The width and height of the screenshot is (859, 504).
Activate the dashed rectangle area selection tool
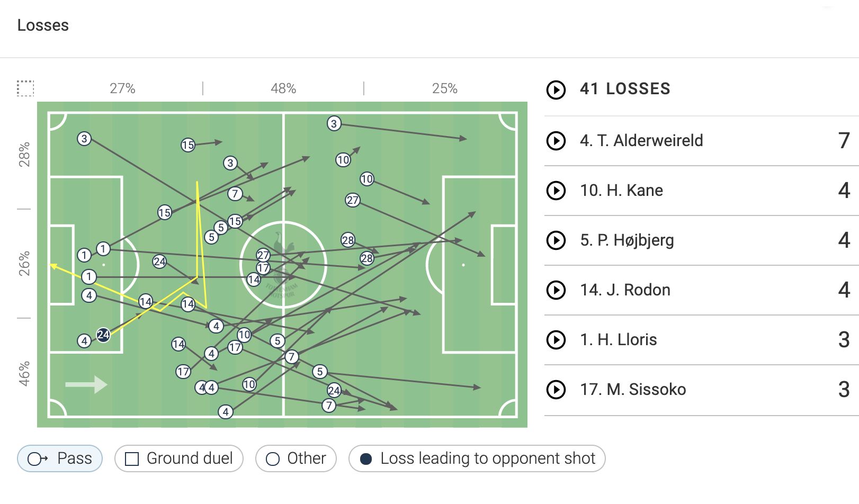point(25,88)
